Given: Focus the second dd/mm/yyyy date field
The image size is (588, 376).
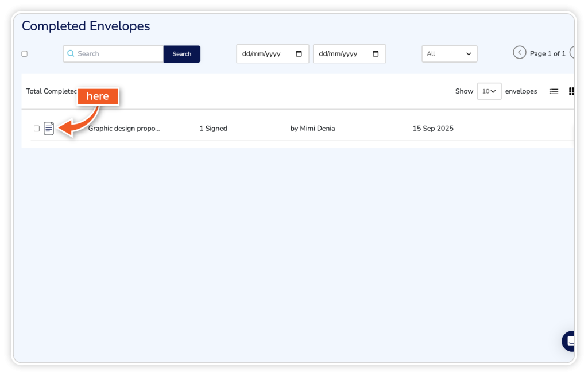Looking at the screenshot, I should (x=341, y=54).
